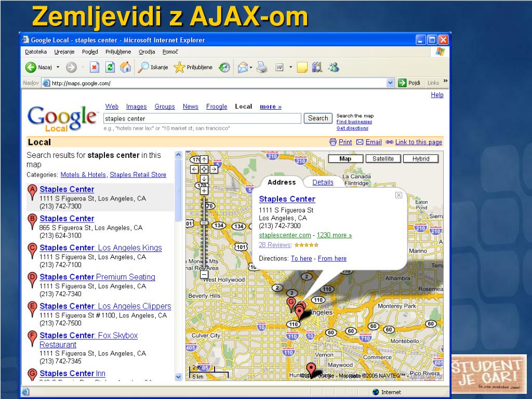Click the Print link
Image resolution: width=532 pixels, height=399 pixels.
point(345,142)
